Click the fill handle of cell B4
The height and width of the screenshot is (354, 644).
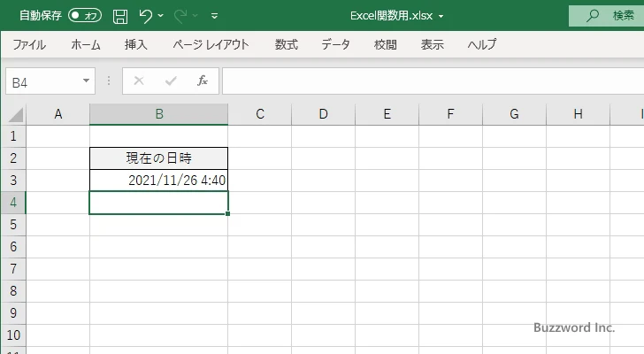click(x=227, y=213)
